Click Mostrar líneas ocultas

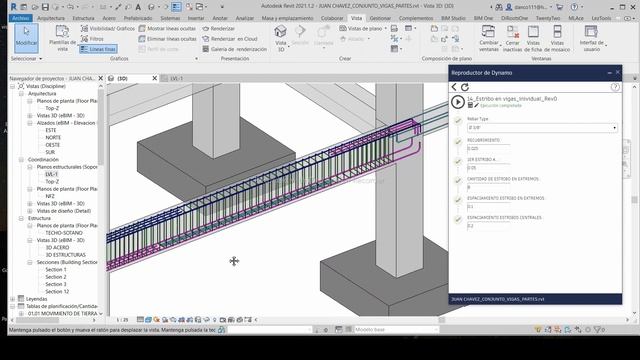tap(167, 29)
